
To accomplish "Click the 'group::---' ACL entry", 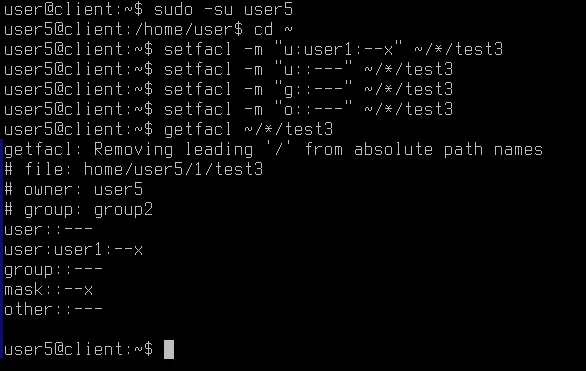I will (x=53, y=270).
